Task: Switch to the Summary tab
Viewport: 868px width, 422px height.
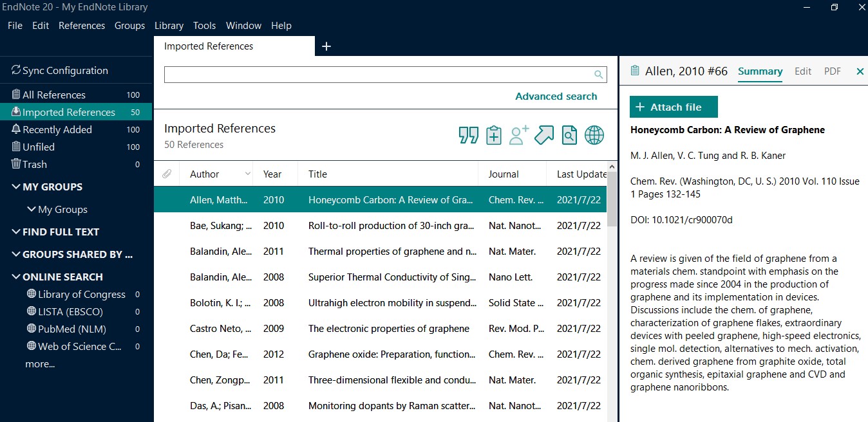Action: pos(760,71)
